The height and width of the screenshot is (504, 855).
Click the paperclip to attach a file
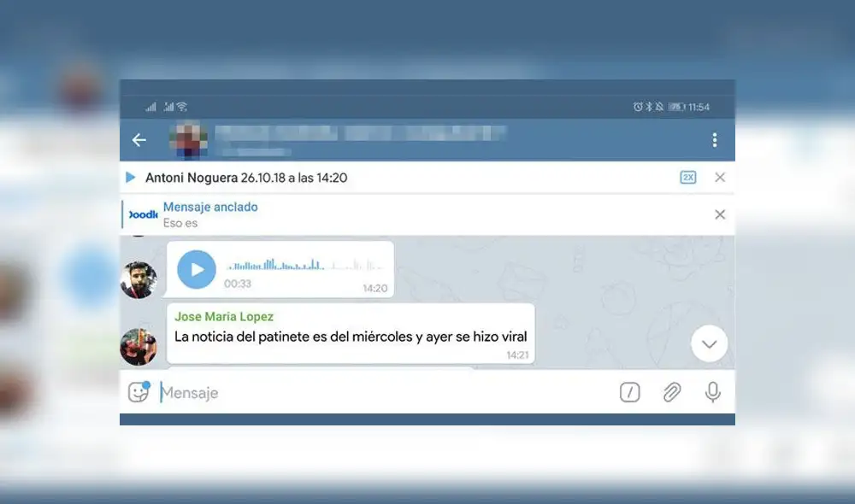(672, 392)
